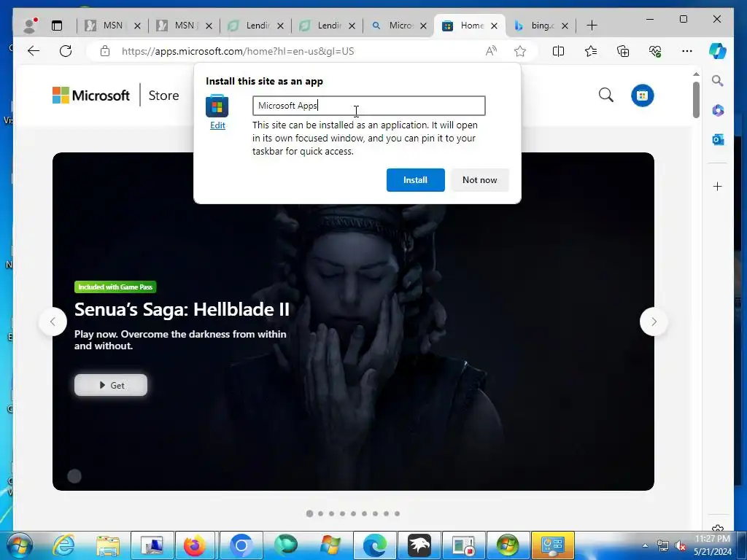
Task: Click the scrollbar up arrow
Action: click(x=696, y=74)
